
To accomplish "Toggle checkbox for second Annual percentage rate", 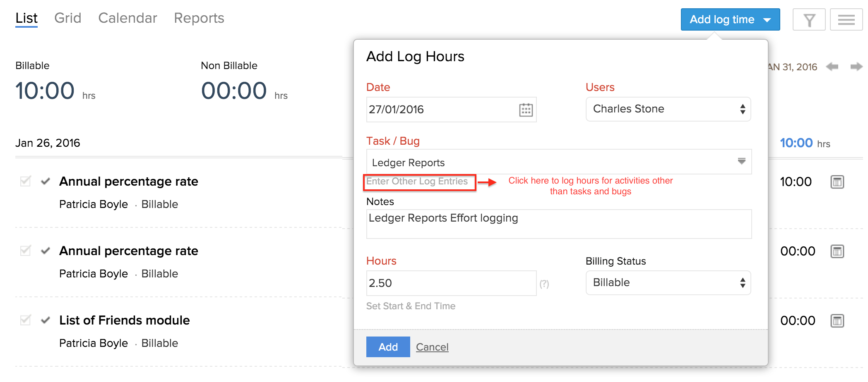I will (26, 251).
